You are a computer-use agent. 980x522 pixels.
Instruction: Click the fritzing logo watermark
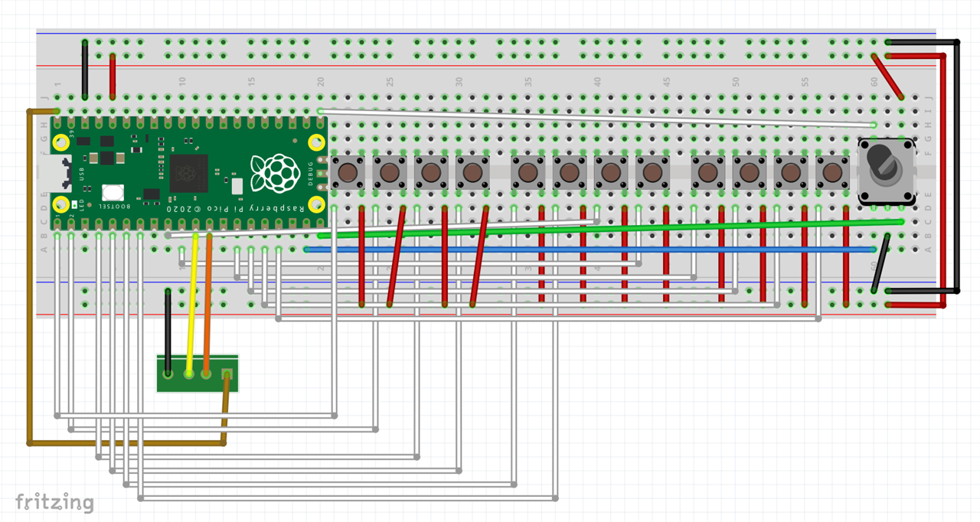pyautogui.click(x=54, y=502)
